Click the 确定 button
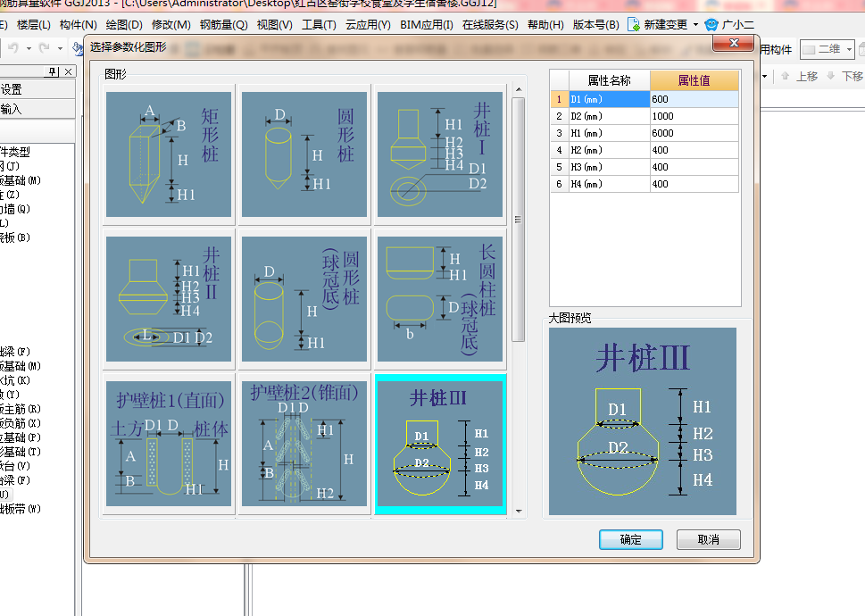Viewport: 865px width, 616px height. [630, 539]
